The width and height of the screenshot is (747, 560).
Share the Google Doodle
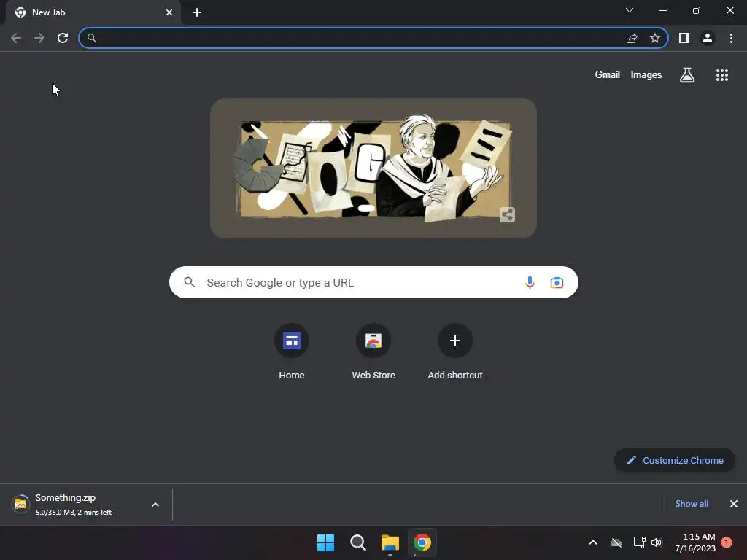click(x=508, y=215)
